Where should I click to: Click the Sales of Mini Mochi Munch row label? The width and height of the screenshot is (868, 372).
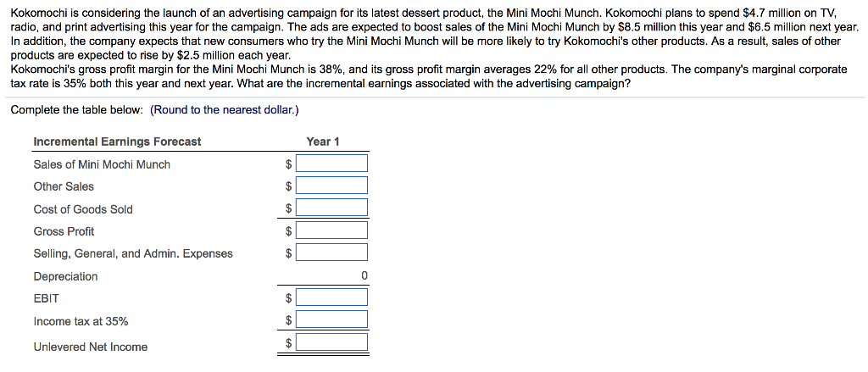tap(102, 164)
